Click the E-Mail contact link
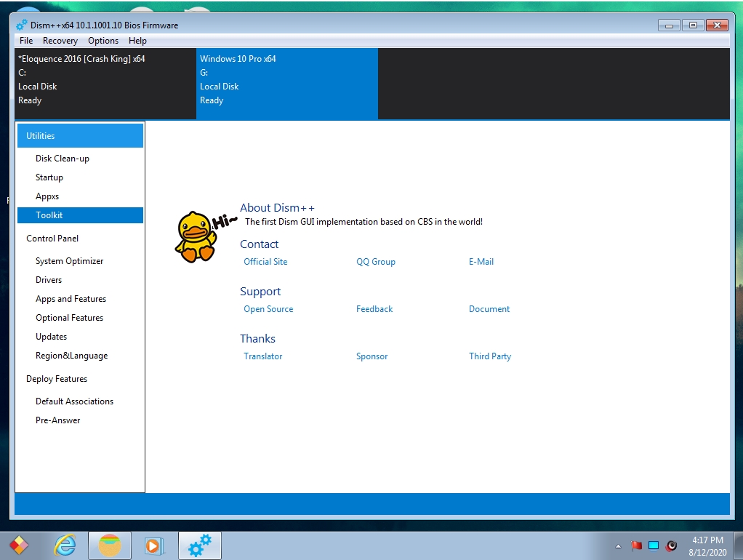 (481, 262)
